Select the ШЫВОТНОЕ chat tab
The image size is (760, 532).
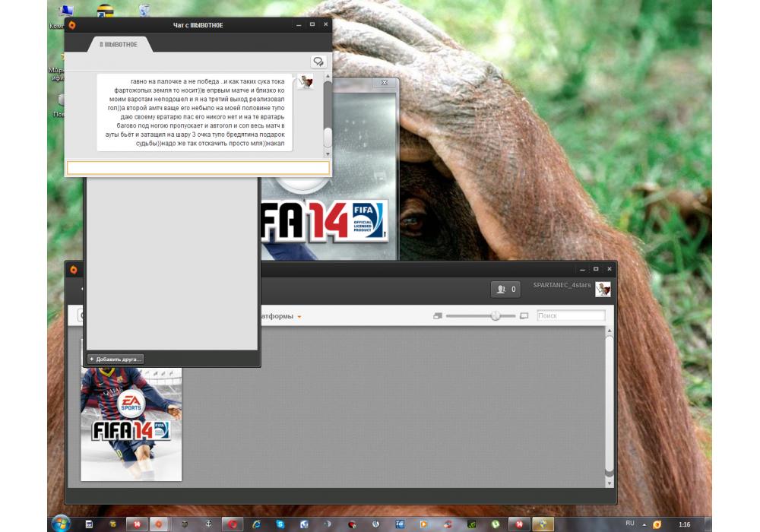(119, 45)
